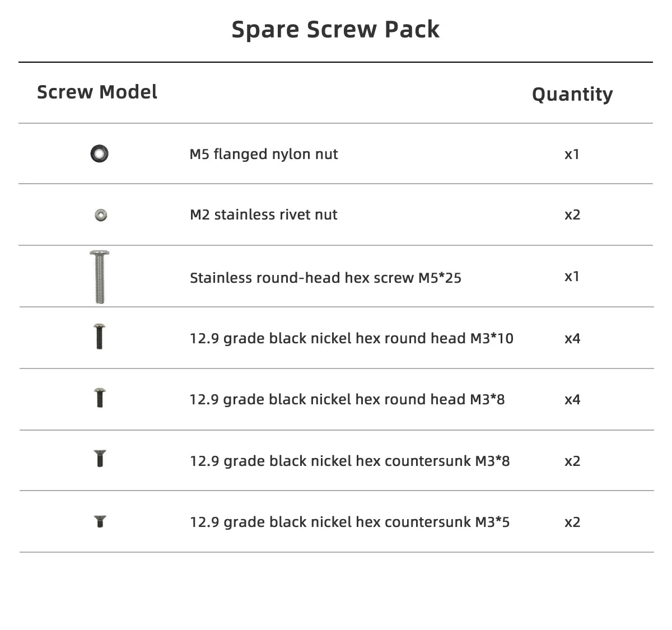
Task: Select the countersunk M3*5 screw image
Action: click(x=100, y=521)
